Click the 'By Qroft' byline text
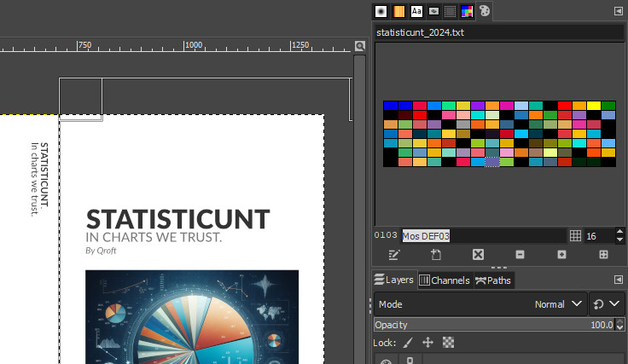Screen dimensions: 628x364 tap(101, 251)
